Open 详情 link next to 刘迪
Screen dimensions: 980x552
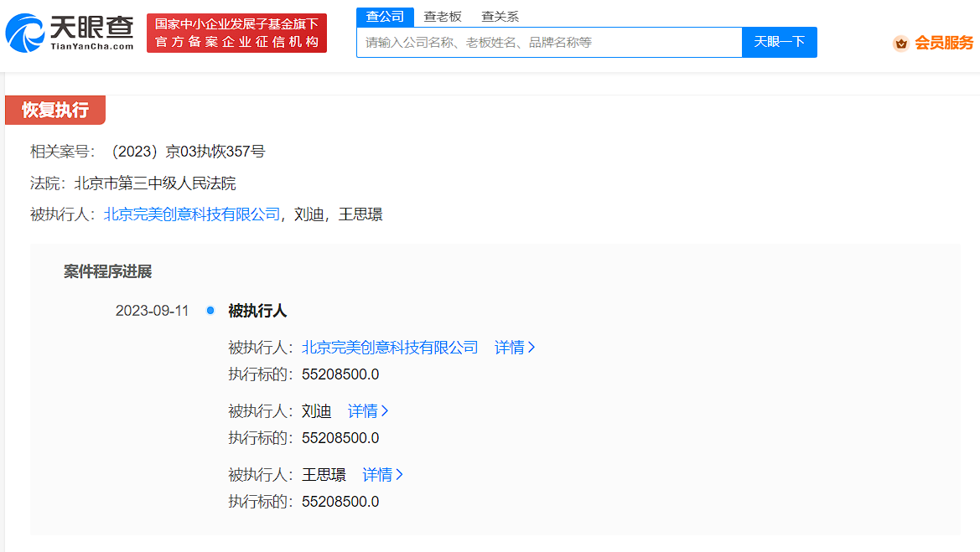point(368,411)
